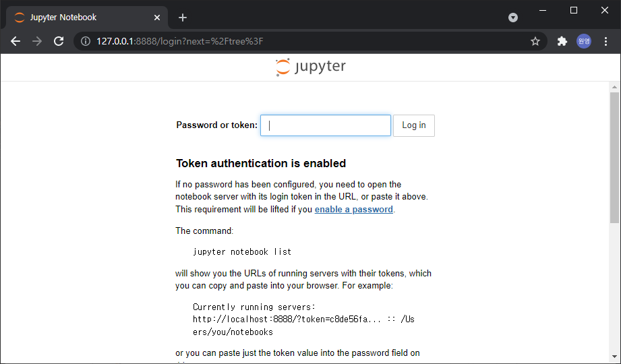Follow the 'enable a password' link
Screen dimensions: 621x364
click(354, 209)
